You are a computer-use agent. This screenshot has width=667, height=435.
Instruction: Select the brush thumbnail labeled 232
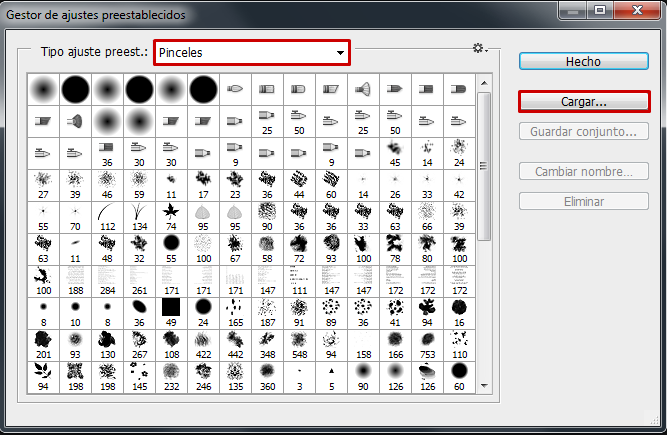click(171, 372)
